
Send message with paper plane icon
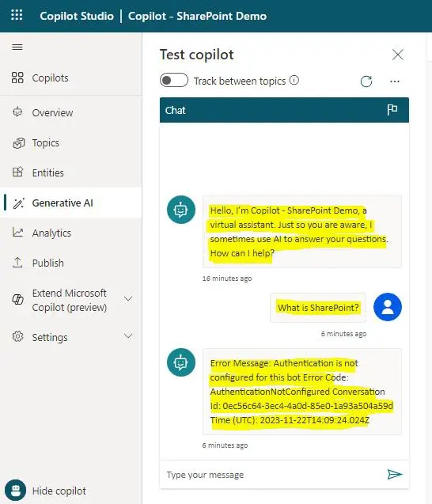[394, 474]
